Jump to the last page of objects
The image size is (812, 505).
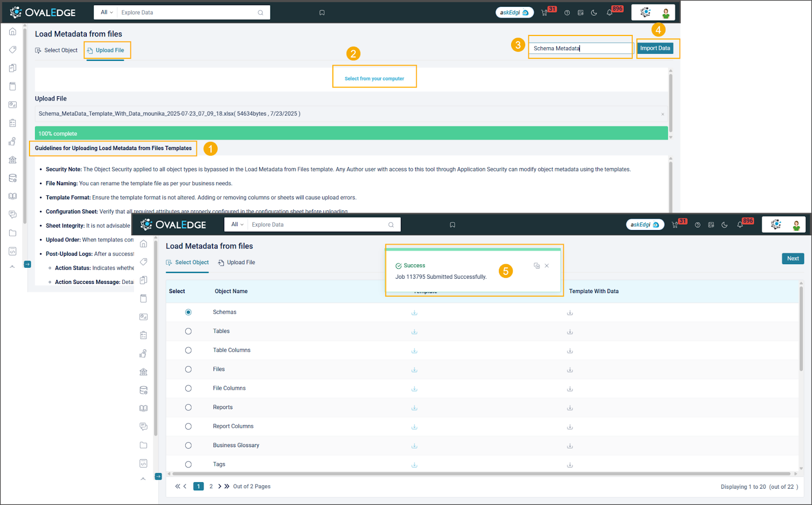point(227,486)
